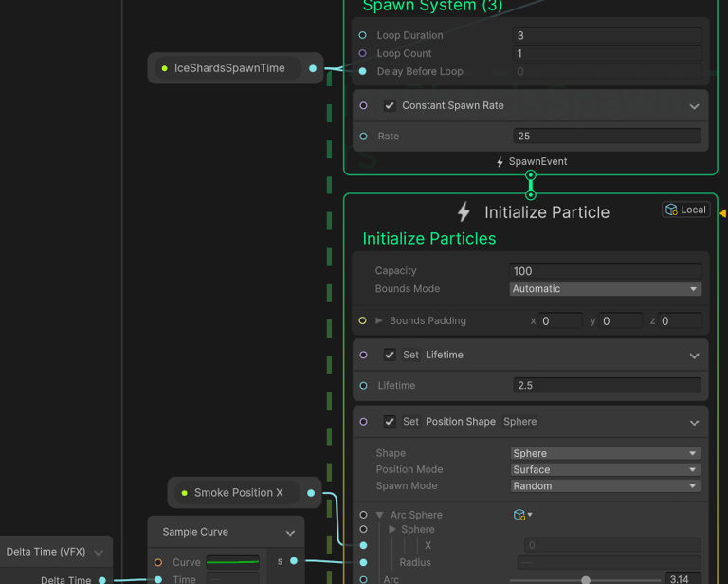
Task: Click the Arc slider handle
Action: pos(586,580)
